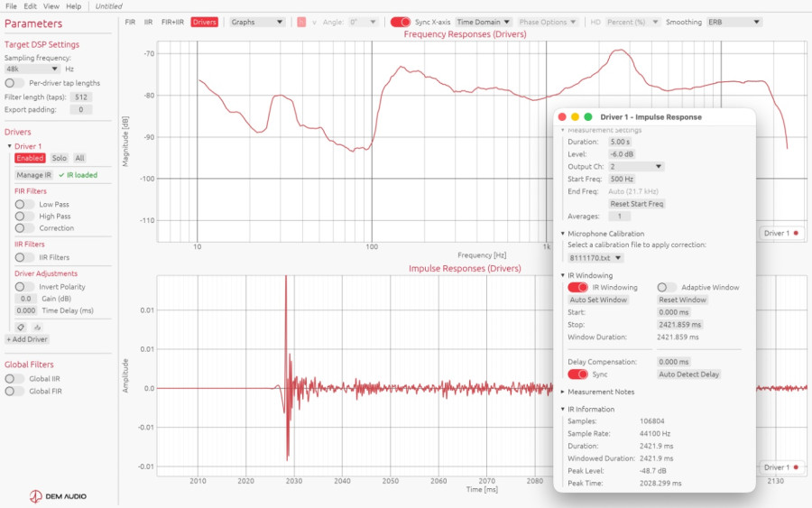Image resolution: width=812 pixels, height=508 pixels.
Task: Open the Smoothing ERB dropdown
Action: point(734,22)
